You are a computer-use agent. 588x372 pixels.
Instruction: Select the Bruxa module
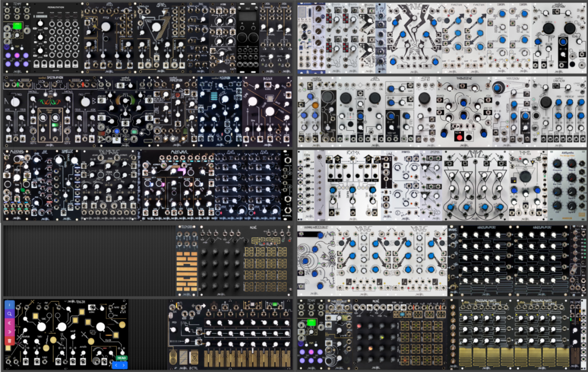click(267, 112)
